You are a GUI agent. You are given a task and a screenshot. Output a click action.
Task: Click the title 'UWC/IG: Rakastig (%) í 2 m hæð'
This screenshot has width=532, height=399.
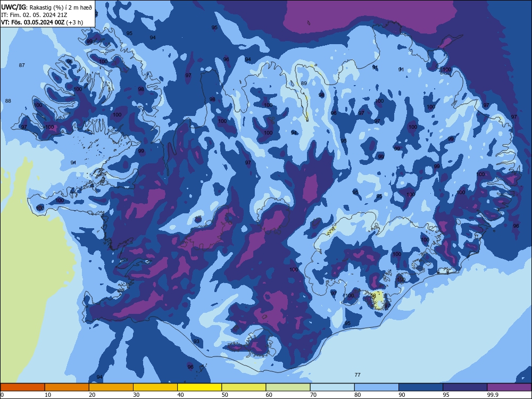tap(46, 7)
